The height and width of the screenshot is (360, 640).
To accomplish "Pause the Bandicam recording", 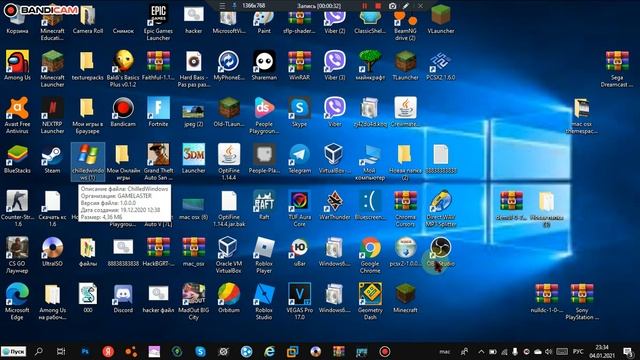I will 364,6.
